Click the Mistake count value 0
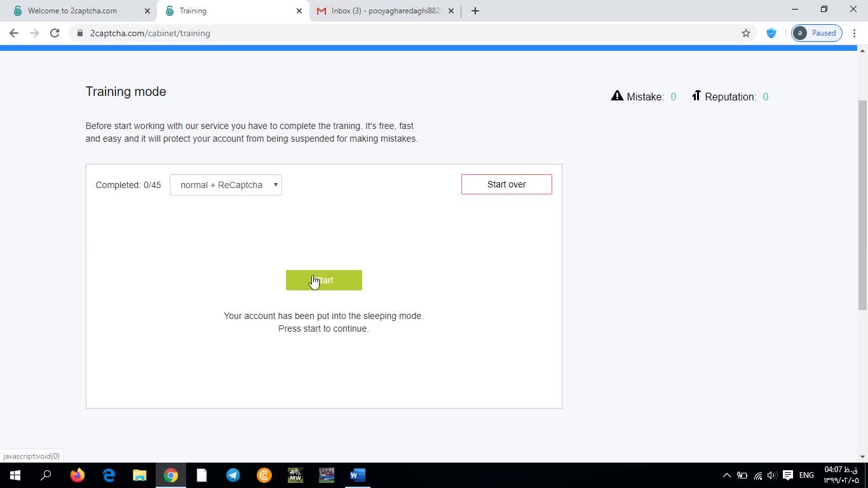 click(674, 97)
